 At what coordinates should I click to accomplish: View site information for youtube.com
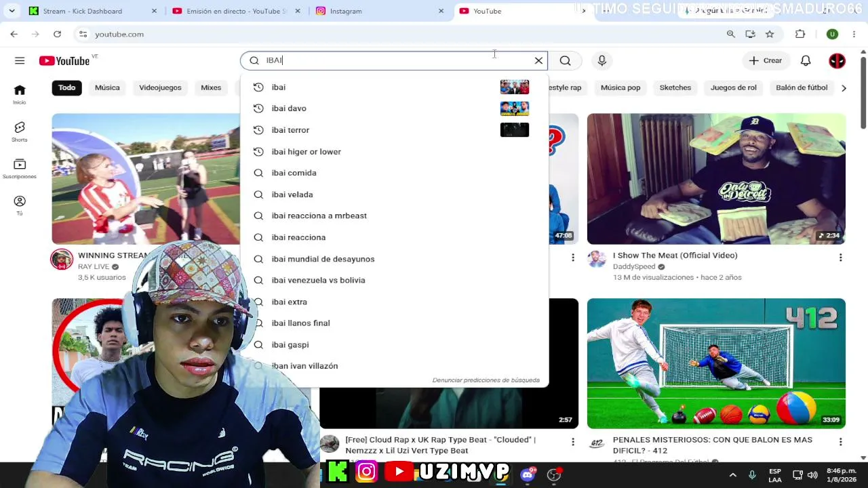[x=83, y=34]
